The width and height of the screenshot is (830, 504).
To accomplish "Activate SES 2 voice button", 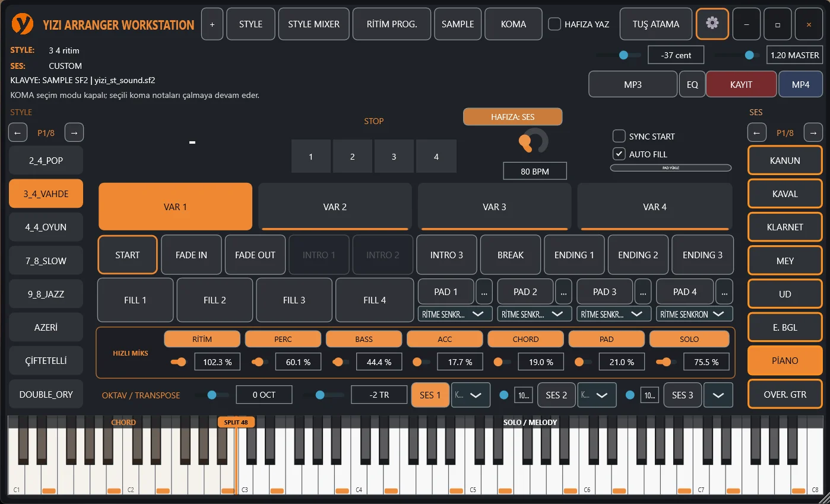I will pos(556,395).
